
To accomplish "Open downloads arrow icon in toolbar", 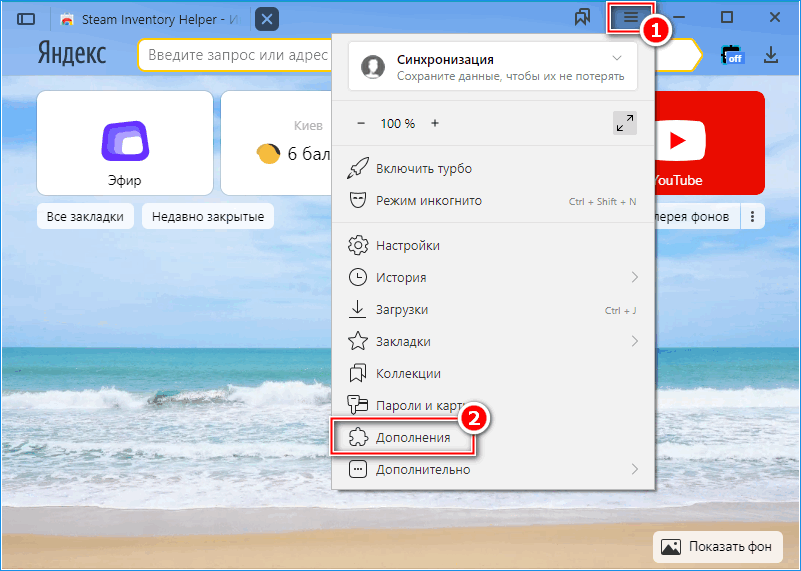I will coord(771,55).
